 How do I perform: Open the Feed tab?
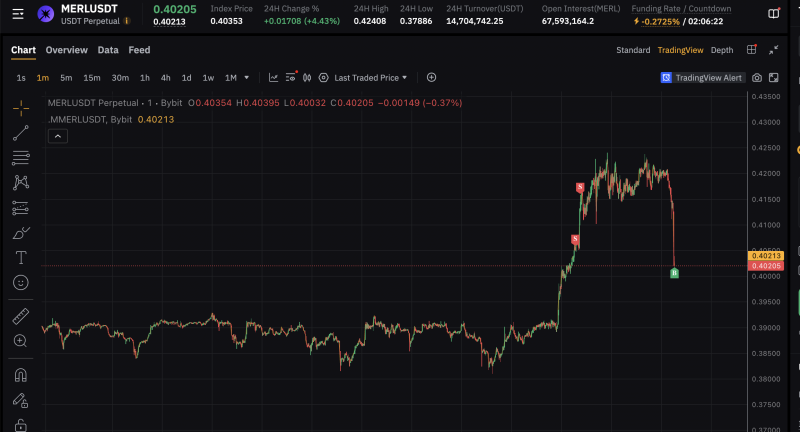[139, 50]
